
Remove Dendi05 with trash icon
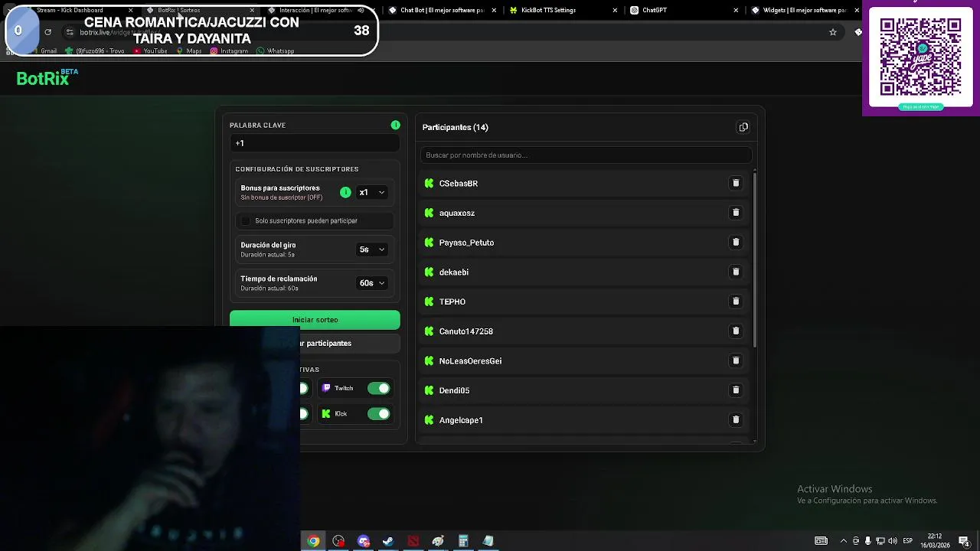click(x=736, y=390)
